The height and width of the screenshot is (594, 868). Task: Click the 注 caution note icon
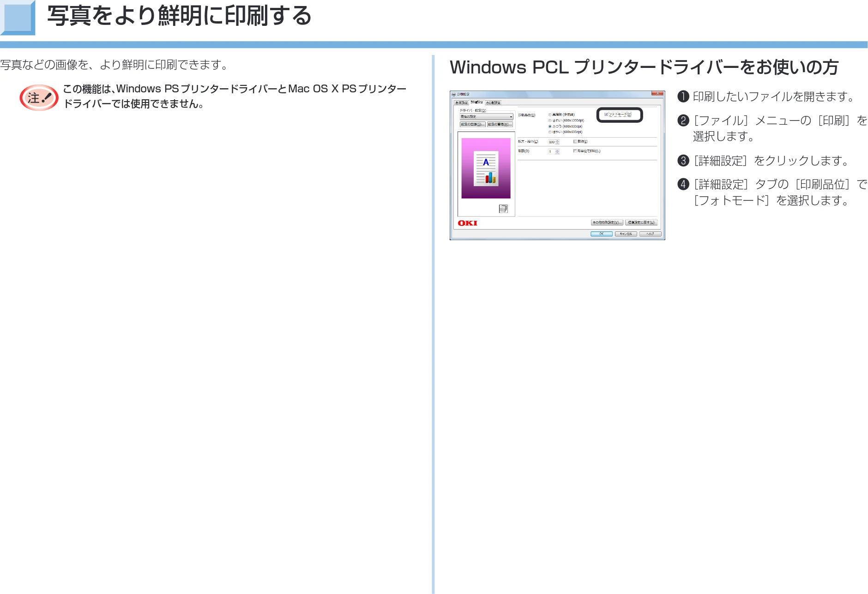pyautogui.click(x=39, y=97)
